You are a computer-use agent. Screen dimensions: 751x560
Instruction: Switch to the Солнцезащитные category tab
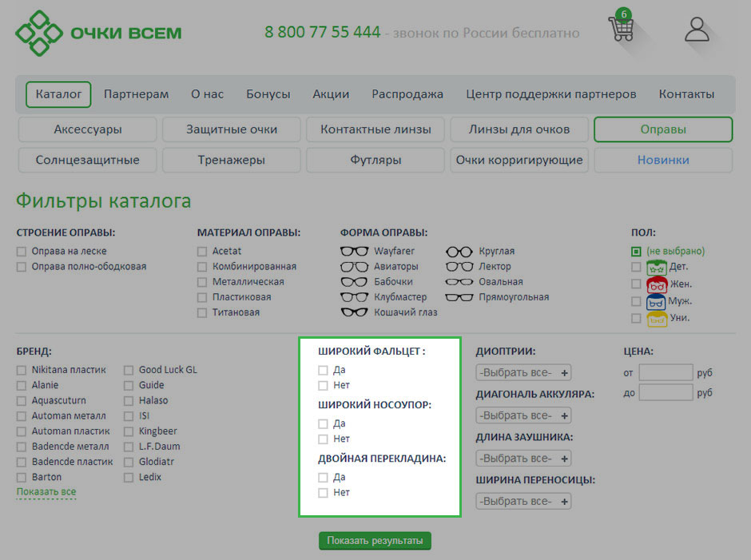click(x=87, y=160)
